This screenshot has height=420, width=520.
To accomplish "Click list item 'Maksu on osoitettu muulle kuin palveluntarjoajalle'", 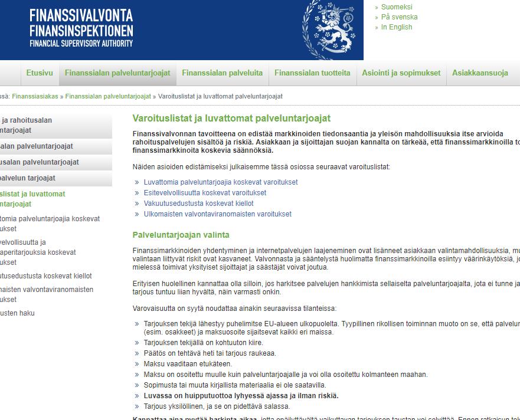I will pos(286,374).
